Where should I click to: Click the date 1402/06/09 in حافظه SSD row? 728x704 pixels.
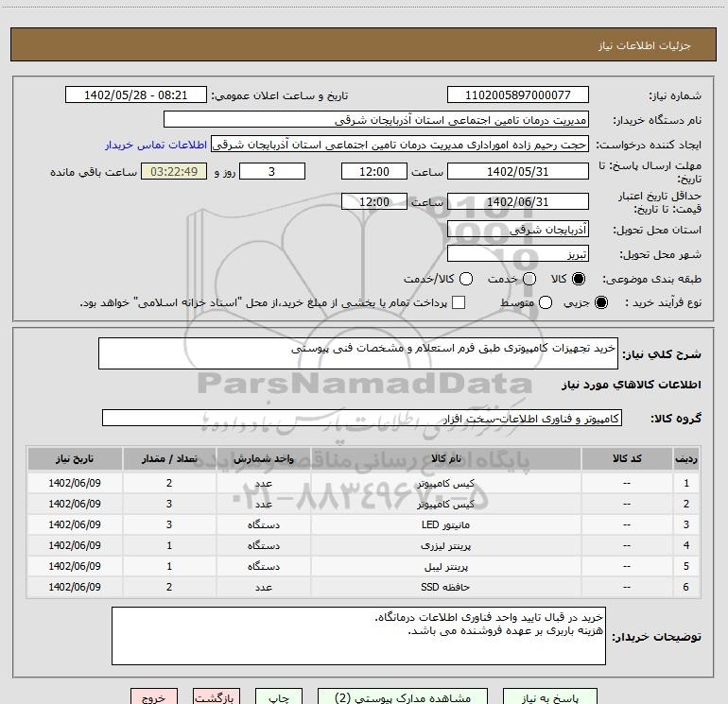[75, 587]
